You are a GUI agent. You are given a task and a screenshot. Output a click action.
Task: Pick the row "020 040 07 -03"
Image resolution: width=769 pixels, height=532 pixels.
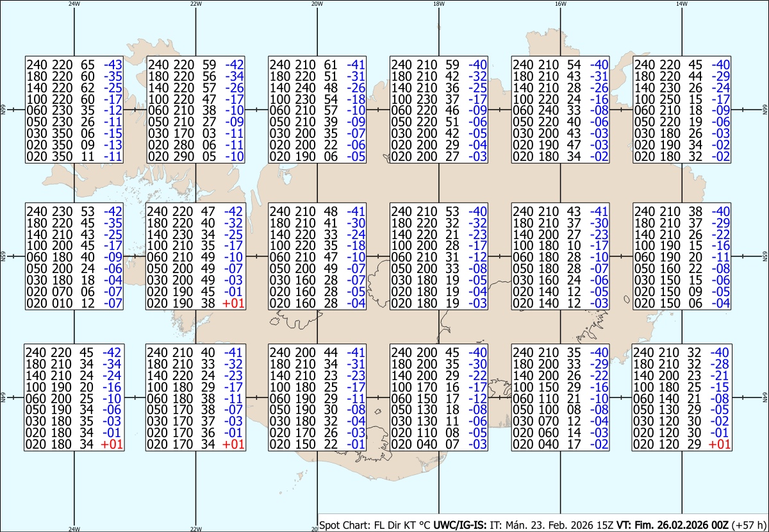click(440, 444)
